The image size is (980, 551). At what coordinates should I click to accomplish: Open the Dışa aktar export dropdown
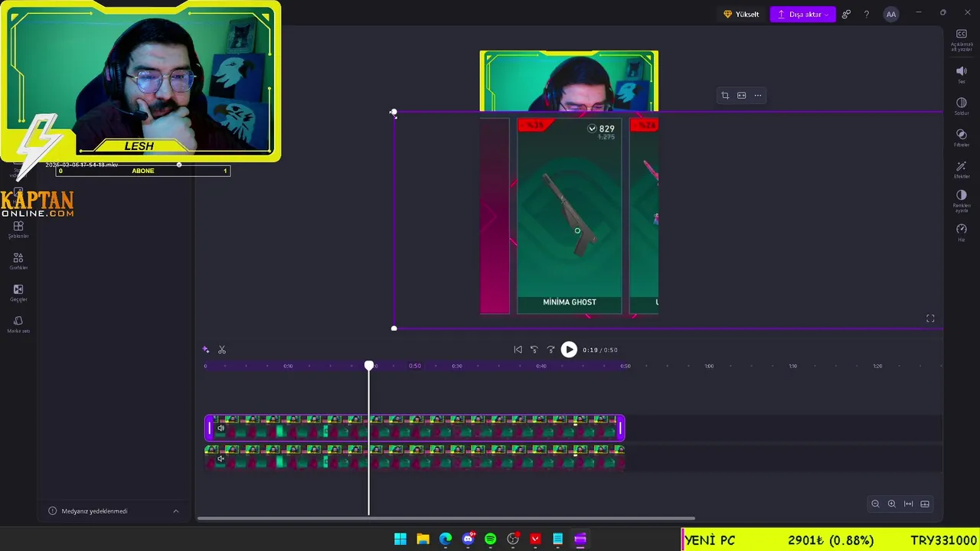click(803, 14)
